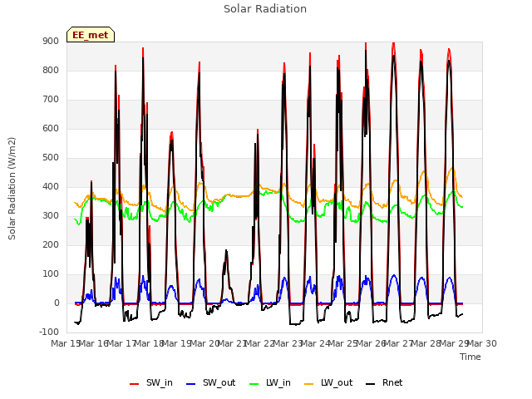
Task: Click the small Mar 21 radiation peak
Action: point(226,252)
